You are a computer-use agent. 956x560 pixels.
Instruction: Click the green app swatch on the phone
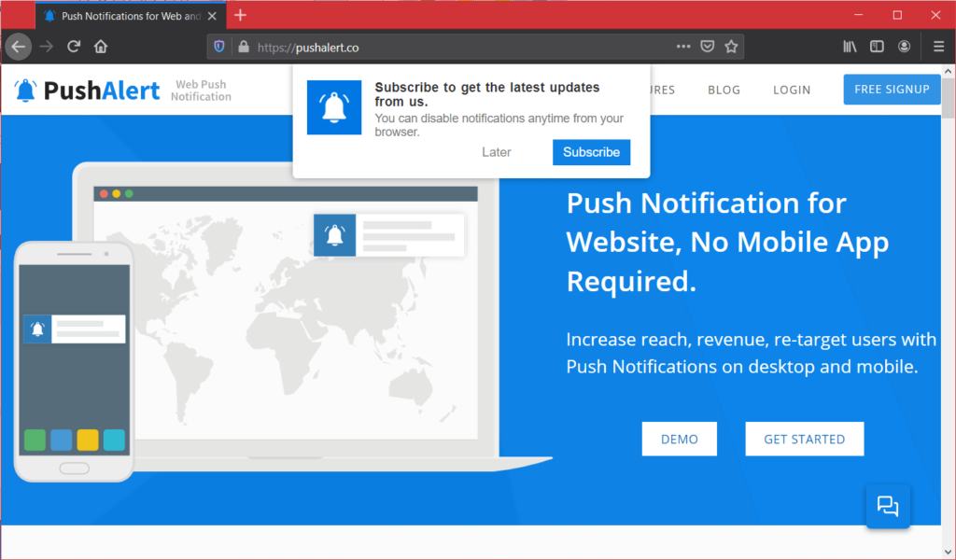coord(35,440)
